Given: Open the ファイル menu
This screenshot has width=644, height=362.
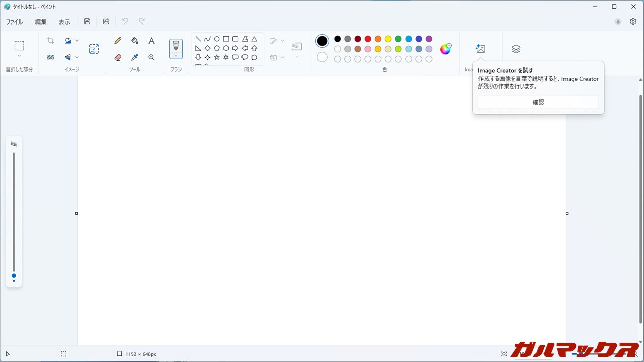Looking at the screenshot, I should point(14,22).
